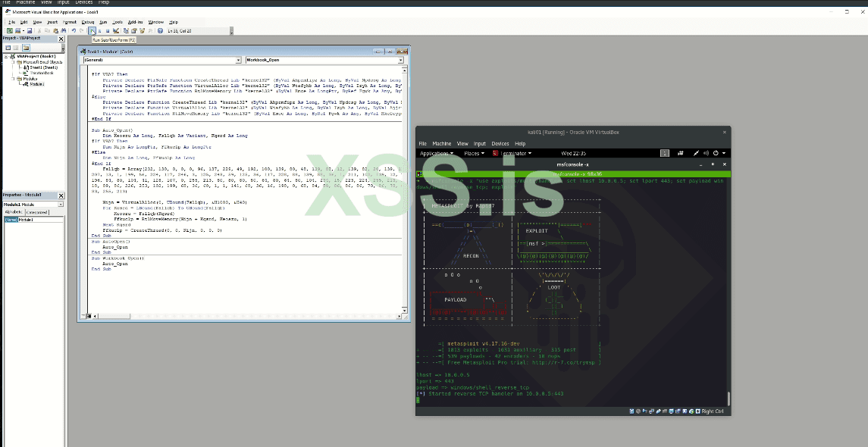Image resolution: width=868 pixels, height=447 pixels.
Task: Toggle Design Mode icon in toolbar
Action: click(117, 30)
